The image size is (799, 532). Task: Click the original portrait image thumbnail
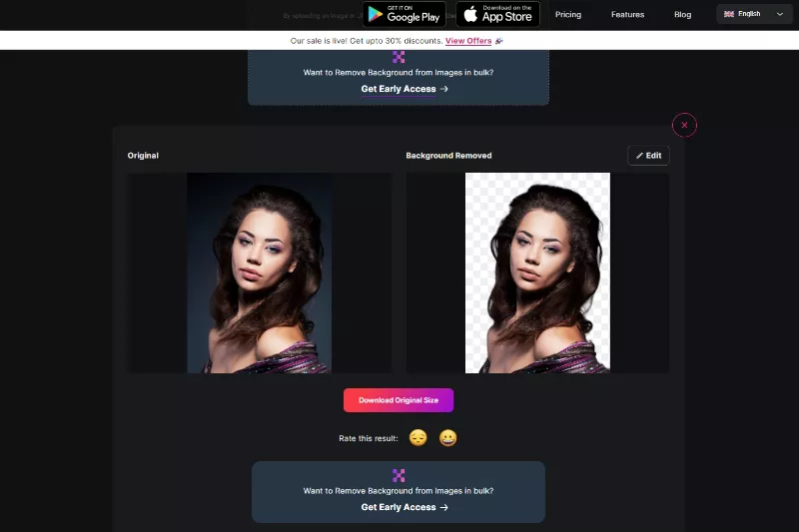[260, 272]
